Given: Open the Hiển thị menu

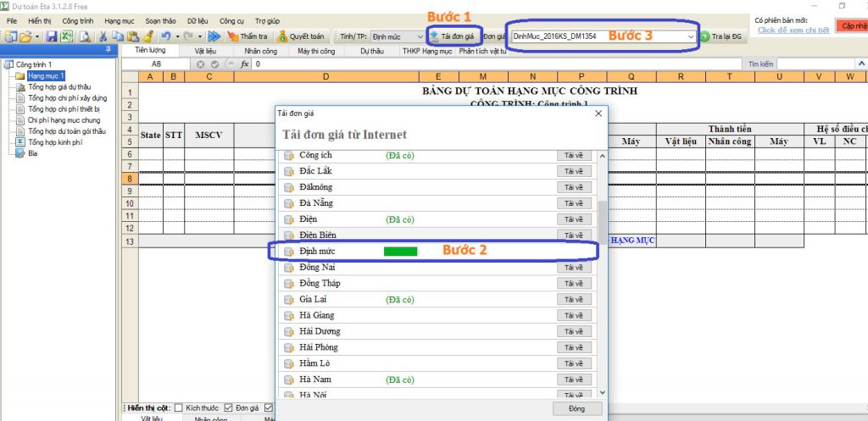Looking at the screenshot, I should tap(39, 21).
